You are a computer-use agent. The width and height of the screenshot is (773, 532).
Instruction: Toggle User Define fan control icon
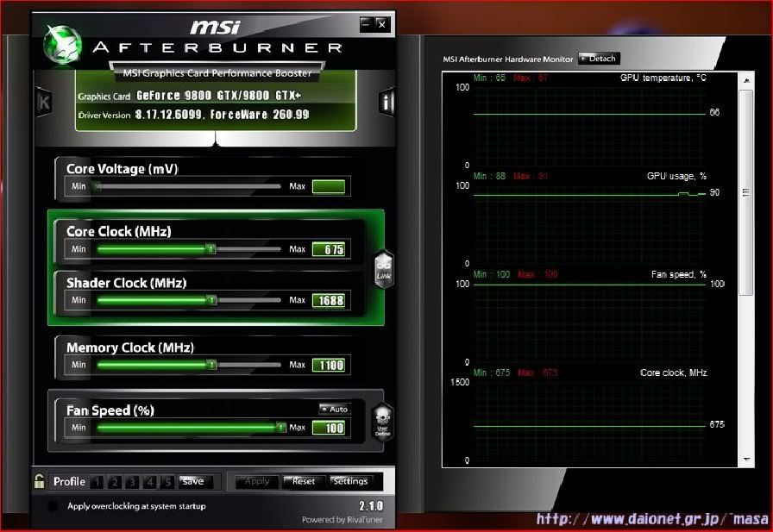click(x=383, y=422)
